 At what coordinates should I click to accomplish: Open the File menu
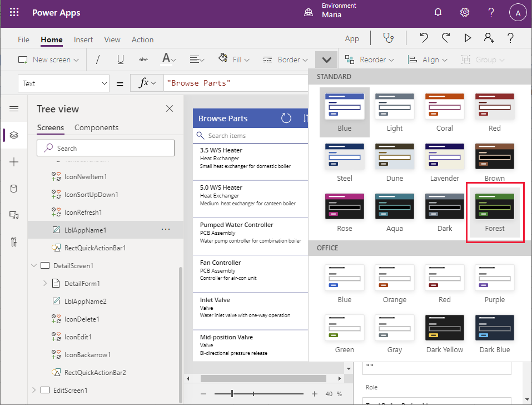coord(23,39)
